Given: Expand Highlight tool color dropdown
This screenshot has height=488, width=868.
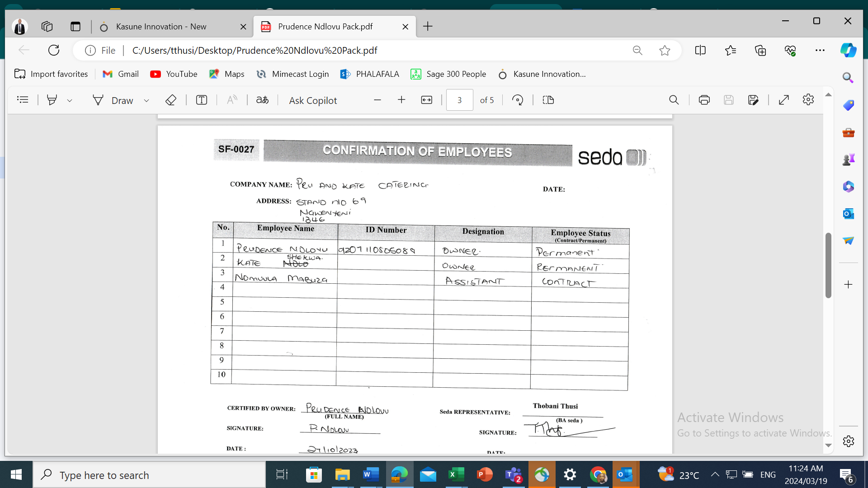Looking at the screenshot, I should 70,100.
